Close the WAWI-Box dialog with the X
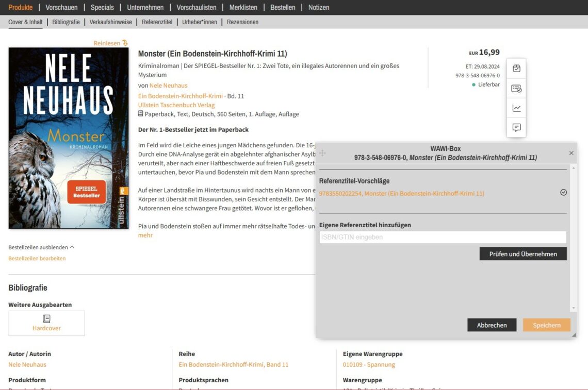Viewport: 588px width, 390px height. tap(571, 153)
